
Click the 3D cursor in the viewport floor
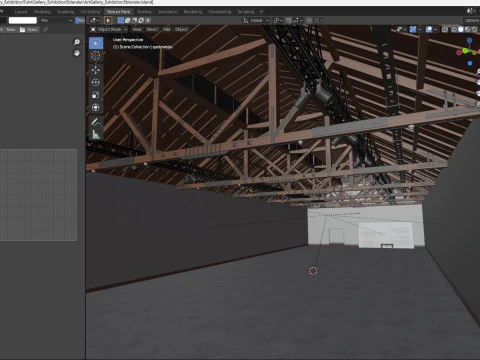click(x=313, y=271)
